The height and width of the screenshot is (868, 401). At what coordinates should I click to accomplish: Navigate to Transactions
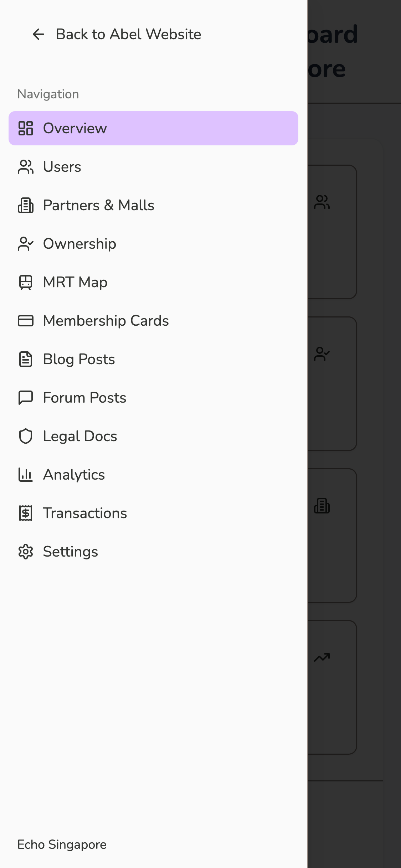[85, 513]
